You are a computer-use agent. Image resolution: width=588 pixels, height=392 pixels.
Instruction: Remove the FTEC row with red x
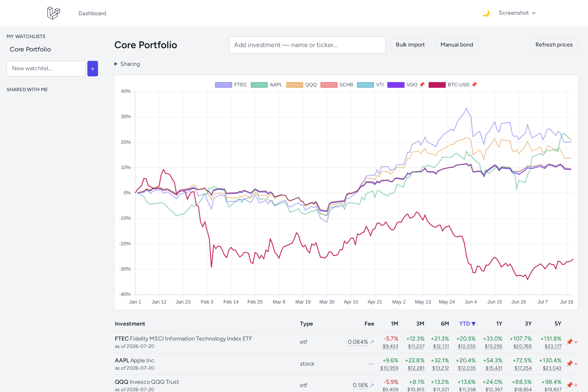pyautogui.click(x=576, y=342)
